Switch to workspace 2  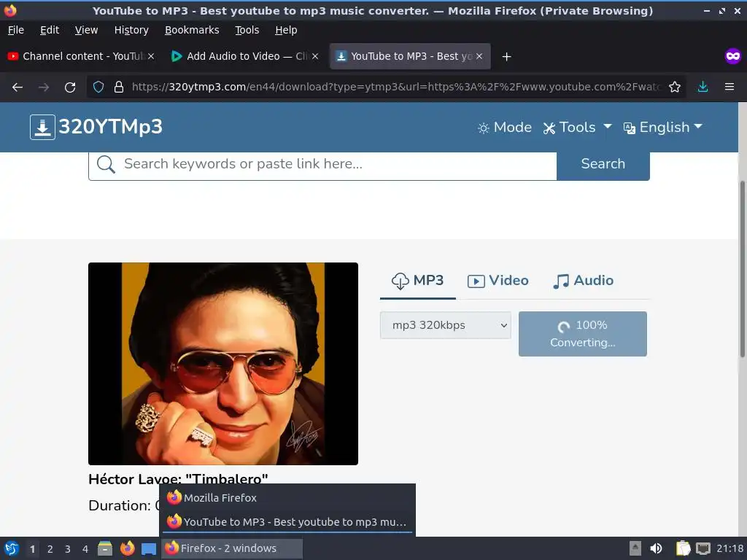point(50,549)
